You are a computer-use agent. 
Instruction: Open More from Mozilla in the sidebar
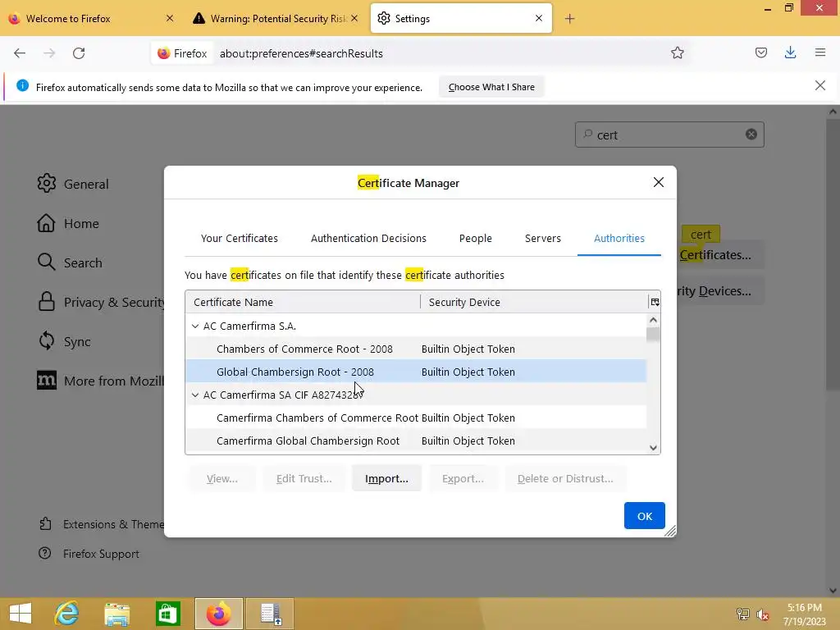point(100,381)
